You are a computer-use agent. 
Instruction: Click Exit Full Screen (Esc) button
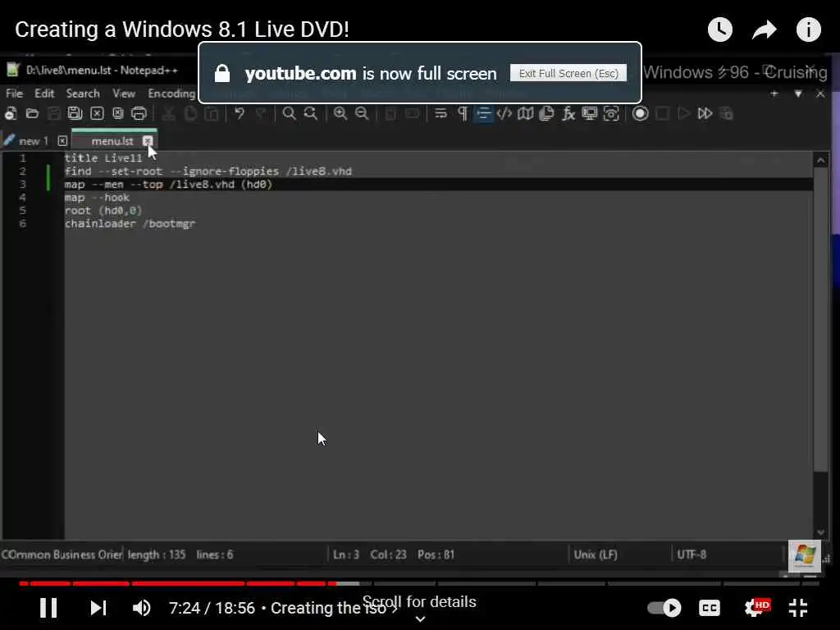tap(568, 73)
